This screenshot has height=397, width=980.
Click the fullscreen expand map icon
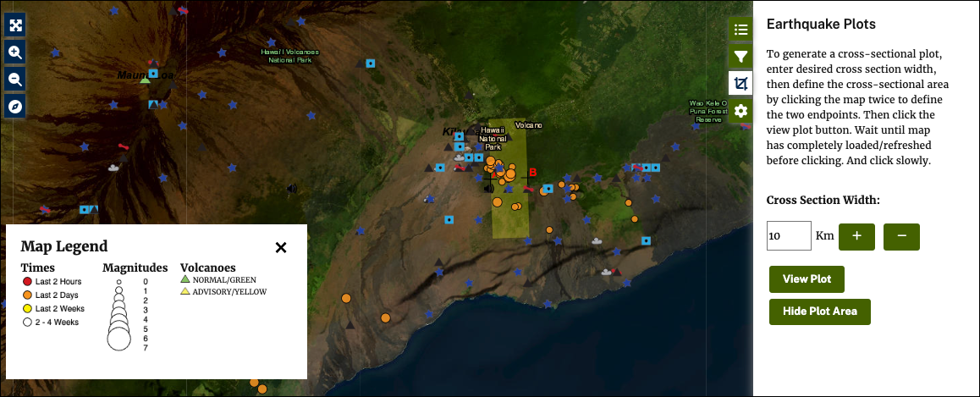15,24
